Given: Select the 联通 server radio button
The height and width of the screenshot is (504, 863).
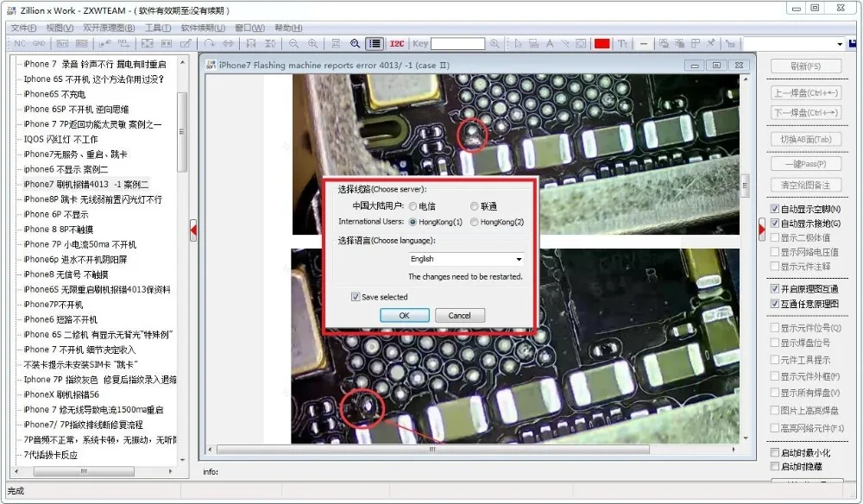Looking at the screenshot, I should pyautogui.click(x=474, y=206).
